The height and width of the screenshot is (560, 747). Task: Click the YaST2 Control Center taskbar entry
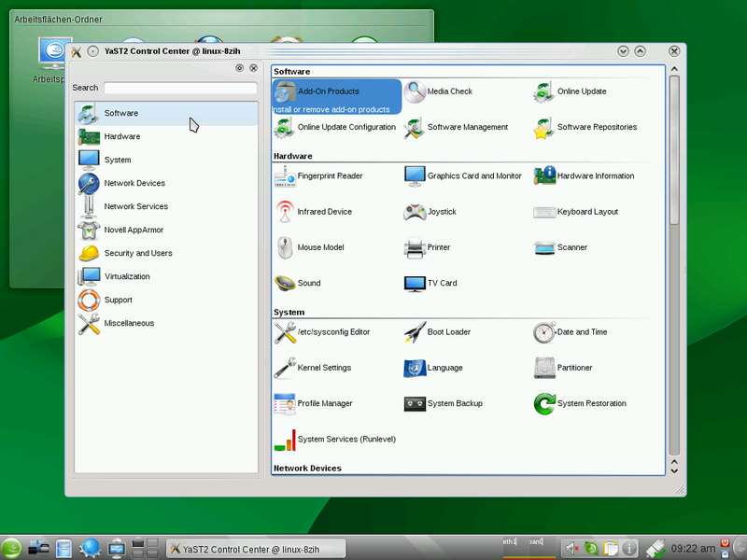[256, 549]
